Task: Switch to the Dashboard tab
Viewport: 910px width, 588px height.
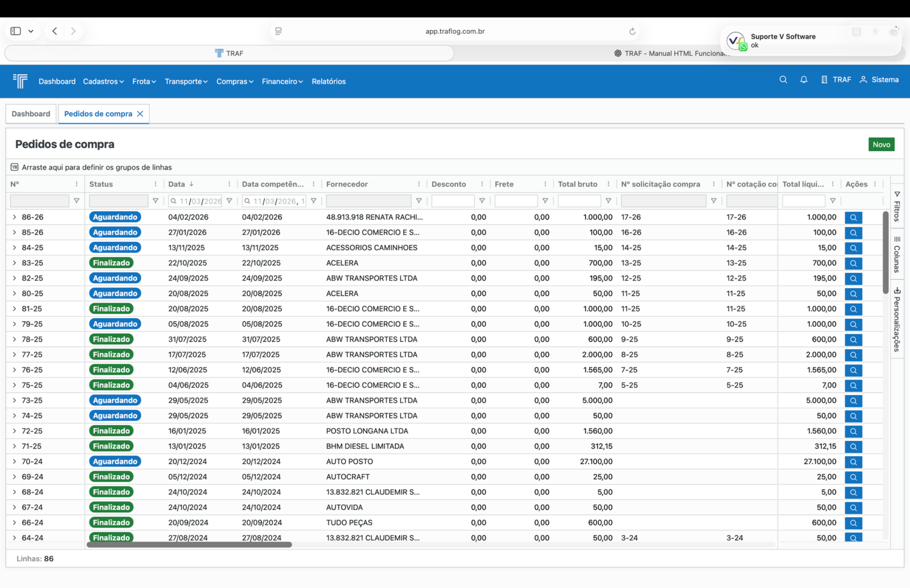Action: pos(31,114)
